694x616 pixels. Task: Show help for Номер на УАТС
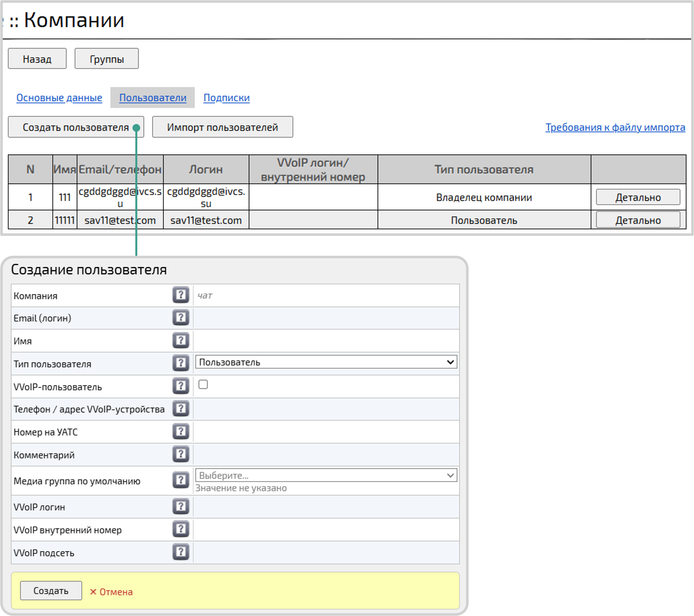point(181,432)
